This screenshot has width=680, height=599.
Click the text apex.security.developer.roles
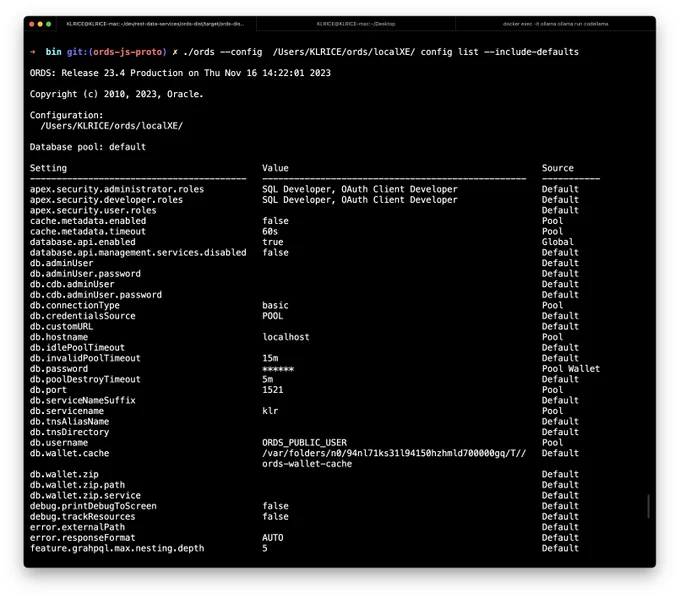coord(106,200)
